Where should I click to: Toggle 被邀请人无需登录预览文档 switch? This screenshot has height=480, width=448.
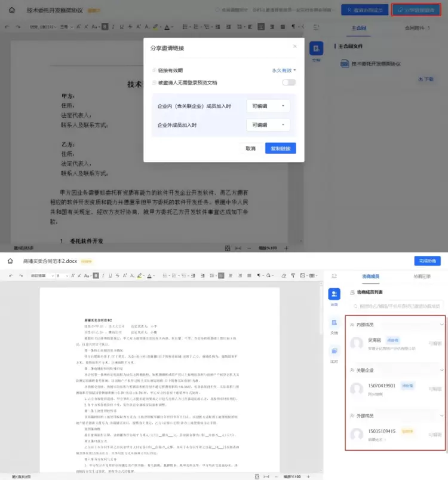[289, 82]
